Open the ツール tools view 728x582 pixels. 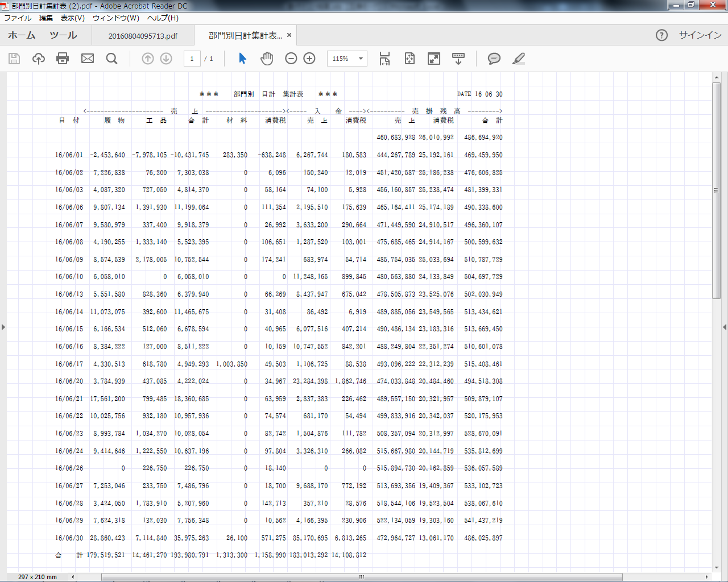[x=63, y=35]
